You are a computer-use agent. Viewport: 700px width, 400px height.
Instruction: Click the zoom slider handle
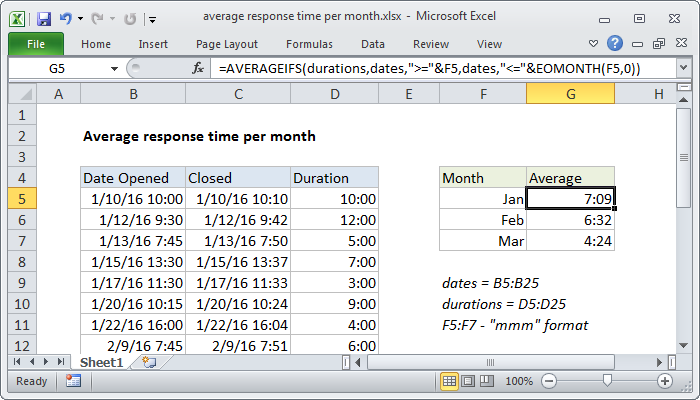pyautogui.click(x=606, y=381)
